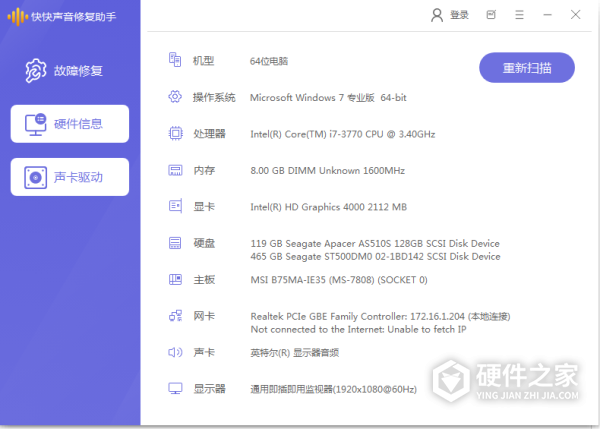Minimize the window

(x=548, y=15)
